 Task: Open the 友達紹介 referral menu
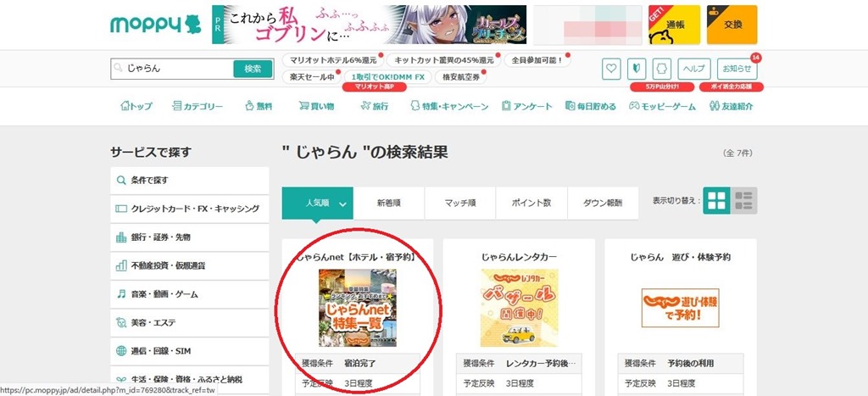[x=731, y=106]
